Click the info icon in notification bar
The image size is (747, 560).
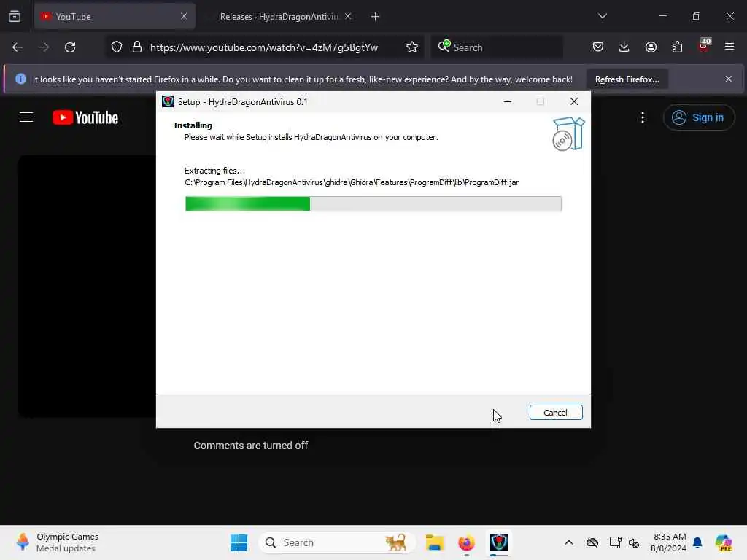(20, 79)
